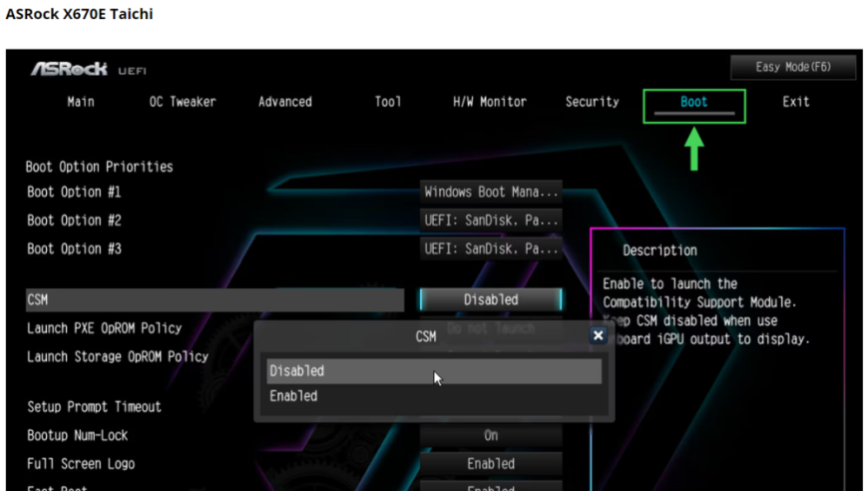868x491 pixels.
Task: Select Boot Option #1 label
Action: [x=74, y=192]
